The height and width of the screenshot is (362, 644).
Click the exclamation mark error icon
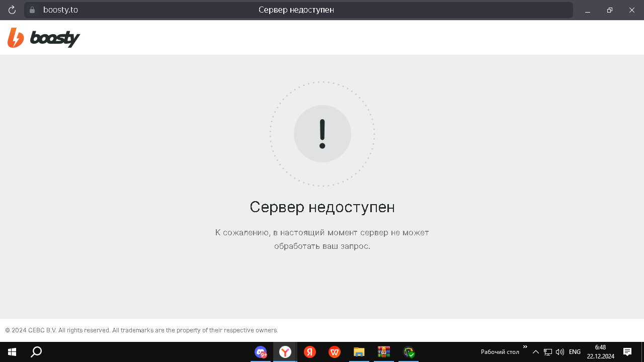click(x=322, y=134)
